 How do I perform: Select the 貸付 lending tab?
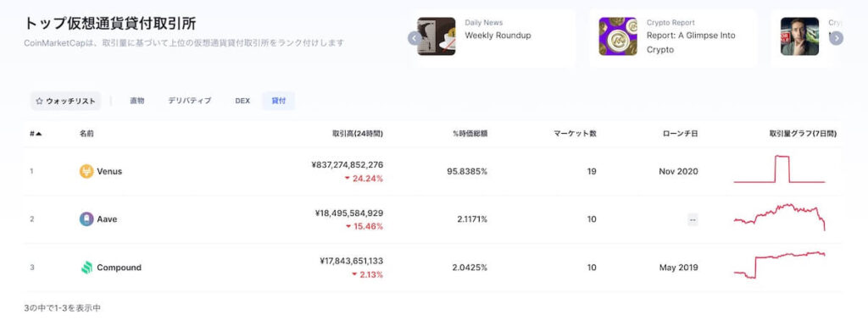278,101
